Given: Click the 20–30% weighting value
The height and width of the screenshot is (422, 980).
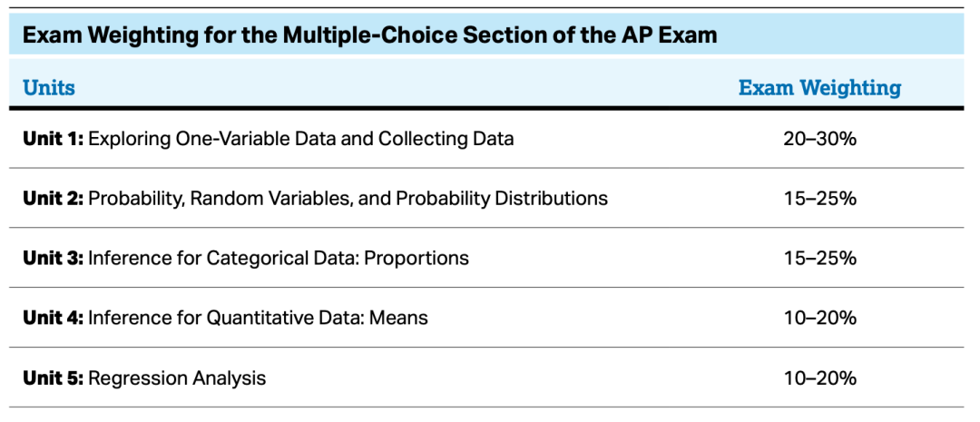Looking at the screenshot, I should tap(819, 138).
